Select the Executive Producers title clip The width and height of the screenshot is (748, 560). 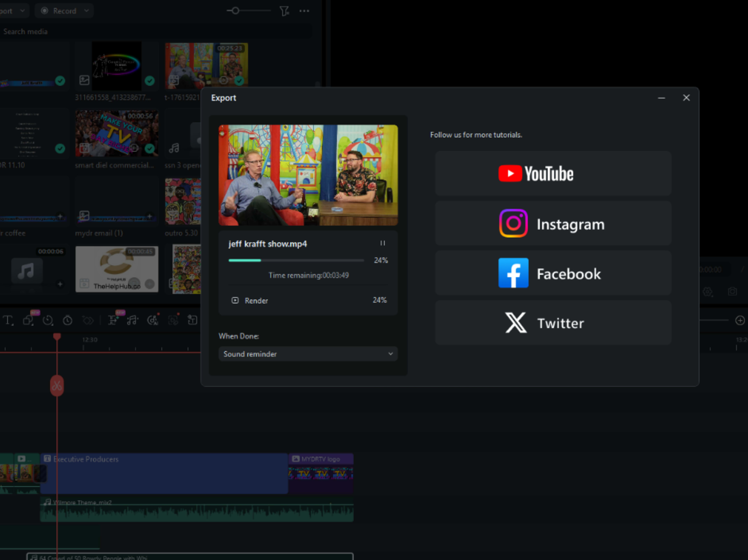[164, 474]
